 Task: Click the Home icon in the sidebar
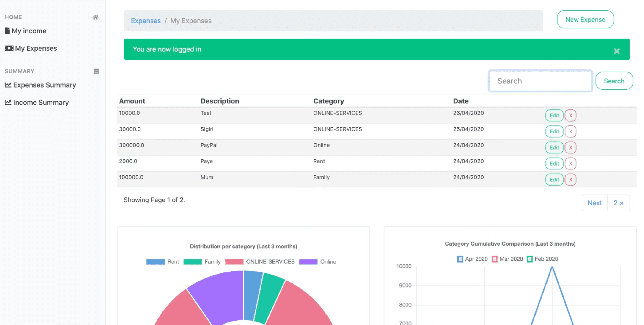[x=96, y=17]
